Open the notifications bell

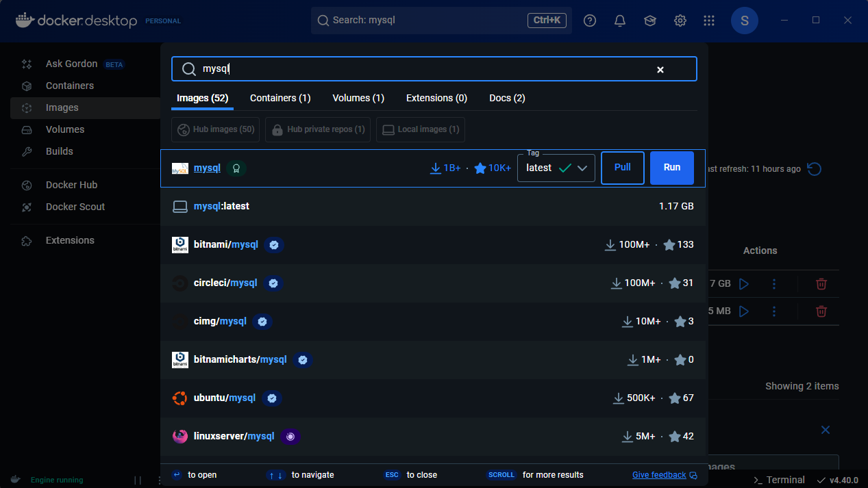(620, 21)
